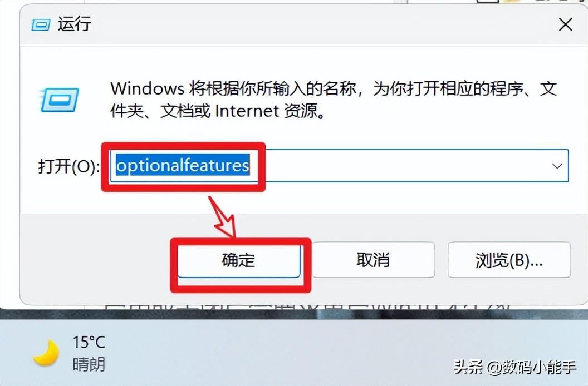588x386 pixels.
Task: Click the Windows description text in dialog
Action: (x=334, y=100)
